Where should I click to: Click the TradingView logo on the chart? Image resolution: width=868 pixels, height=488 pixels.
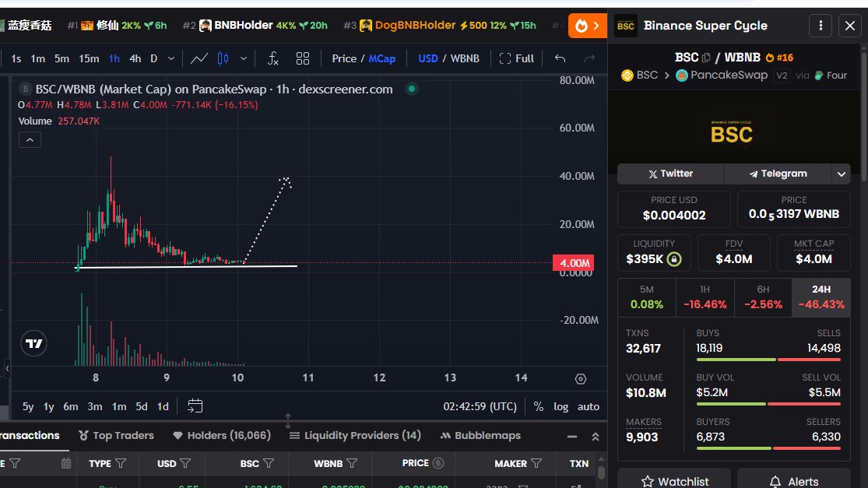33,342
